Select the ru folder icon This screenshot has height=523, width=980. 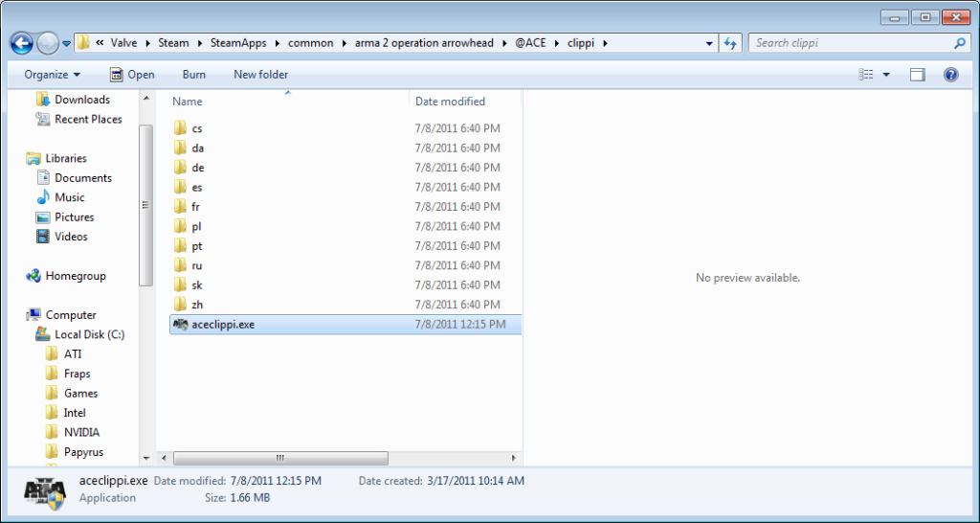[x=180, y=265]
